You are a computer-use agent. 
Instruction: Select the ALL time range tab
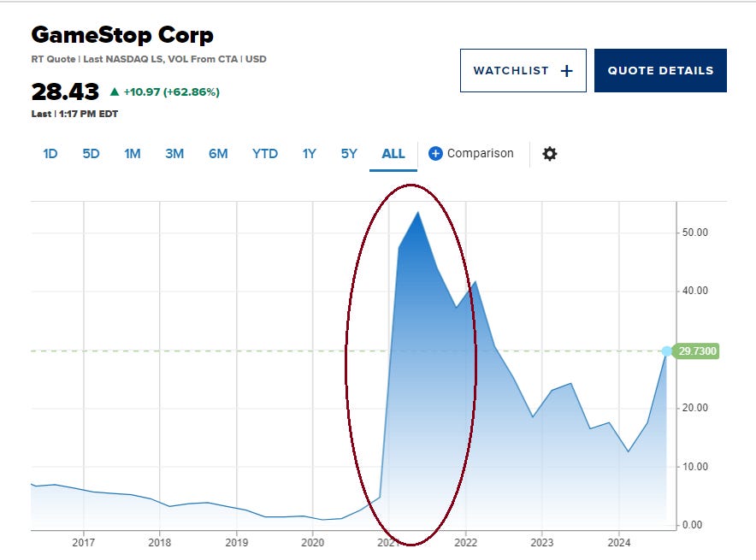[393, 154]
